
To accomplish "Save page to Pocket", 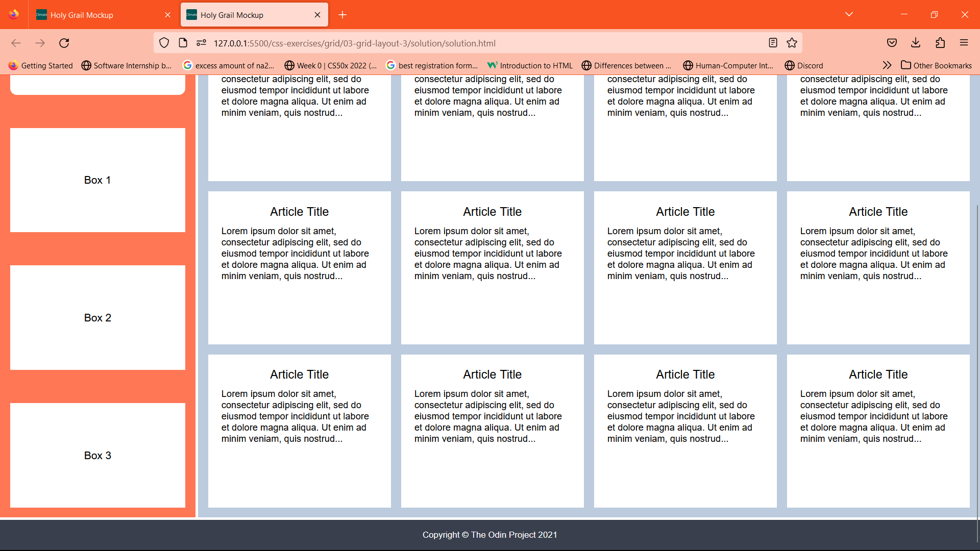I will coord(892,43).
